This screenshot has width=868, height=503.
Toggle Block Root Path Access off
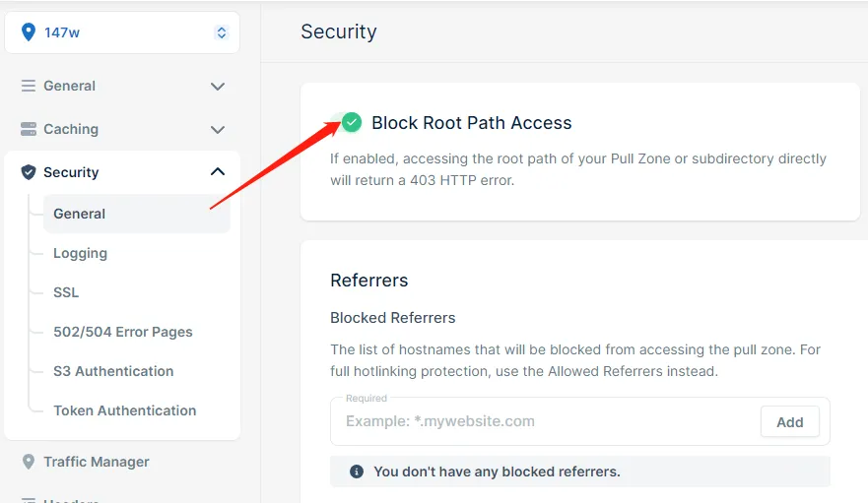[351, 122]
